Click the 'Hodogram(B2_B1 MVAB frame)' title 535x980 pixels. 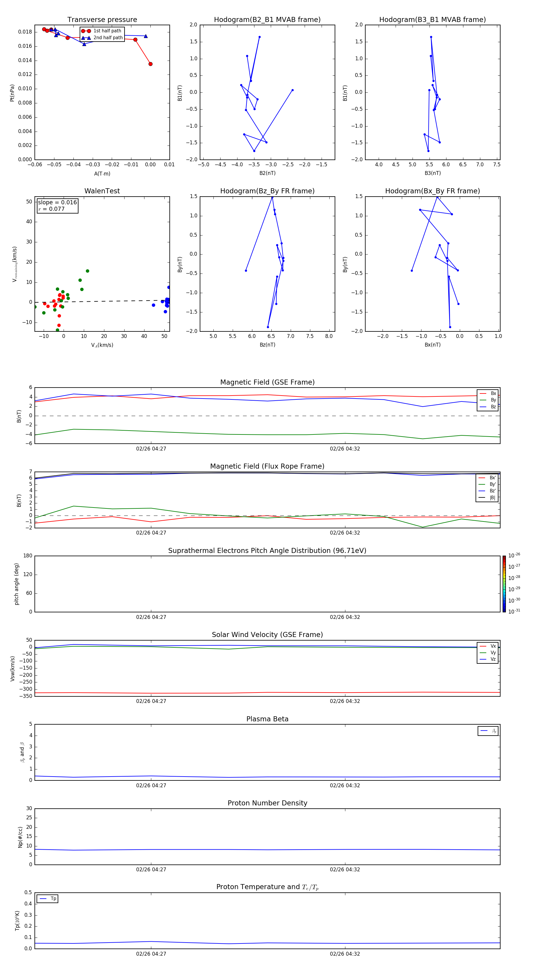tap(267, 20)
